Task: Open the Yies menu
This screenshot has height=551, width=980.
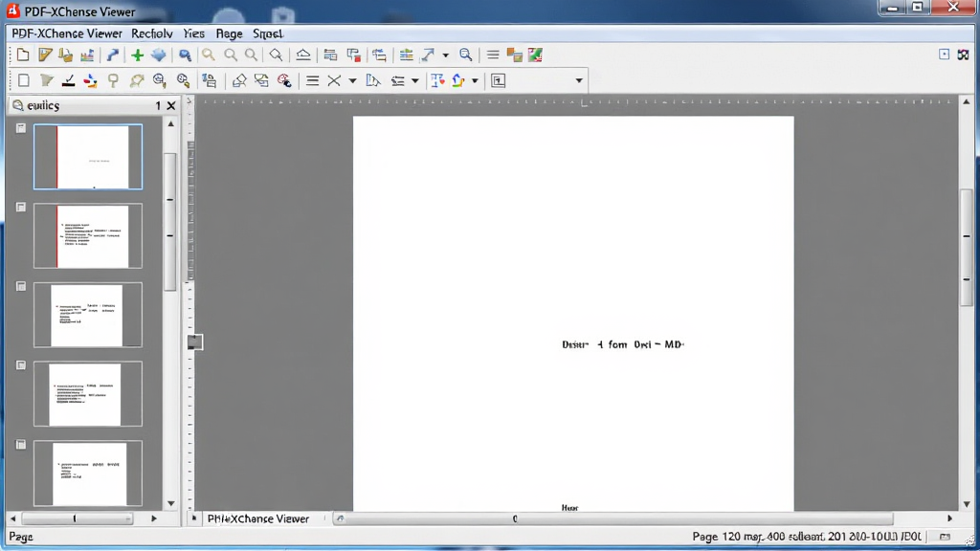Action: (193, 33)
